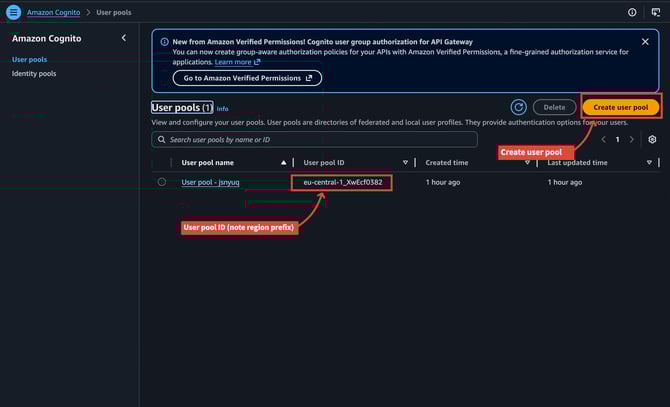Open the Info link beside User pools heading
Image resolution: width=670 pixels, height=407 pixels.
tap(222, 109)
